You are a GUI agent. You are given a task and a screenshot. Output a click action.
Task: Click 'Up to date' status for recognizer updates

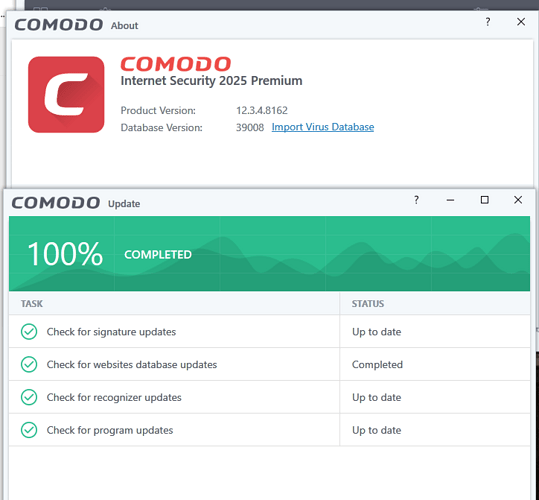pos(376,398)
